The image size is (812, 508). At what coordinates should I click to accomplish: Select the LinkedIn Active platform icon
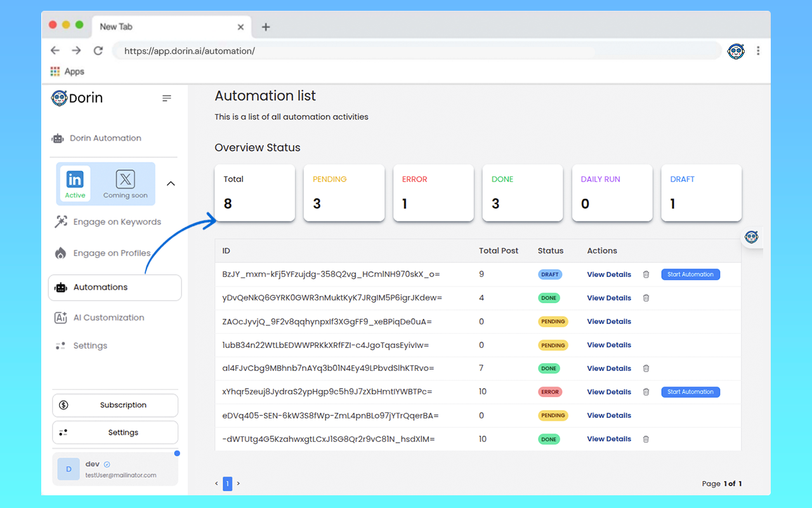tap(75, 184)
